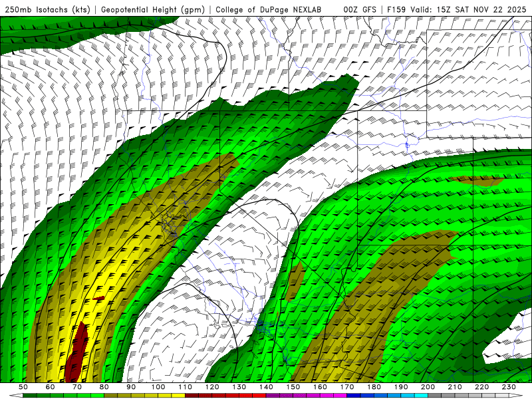Image resolution: width=532 pixels, height=399 pixels.
Task: Click the '220' color scale number
Action: pyautogui.click(x=482, y=387)
